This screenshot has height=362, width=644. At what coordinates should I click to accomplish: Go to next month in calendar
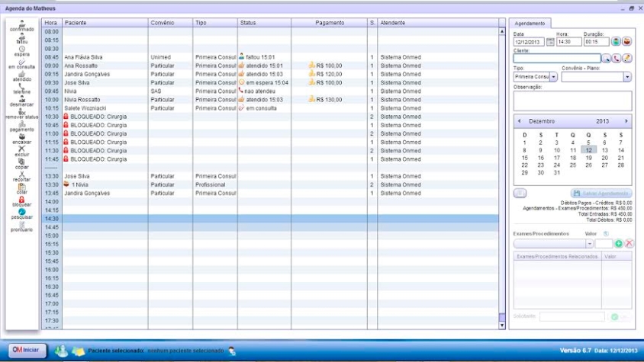626,121
